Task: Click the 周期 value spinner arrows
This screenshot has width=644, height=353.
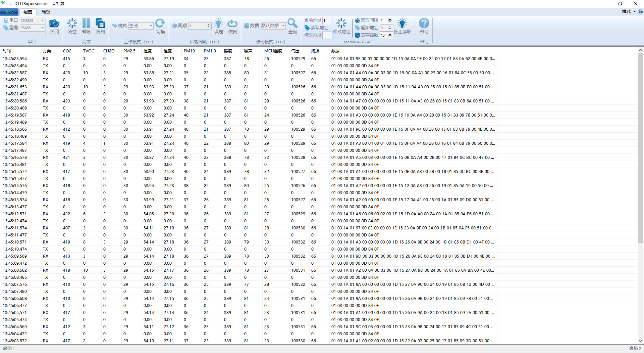Action: pos(208,26)
